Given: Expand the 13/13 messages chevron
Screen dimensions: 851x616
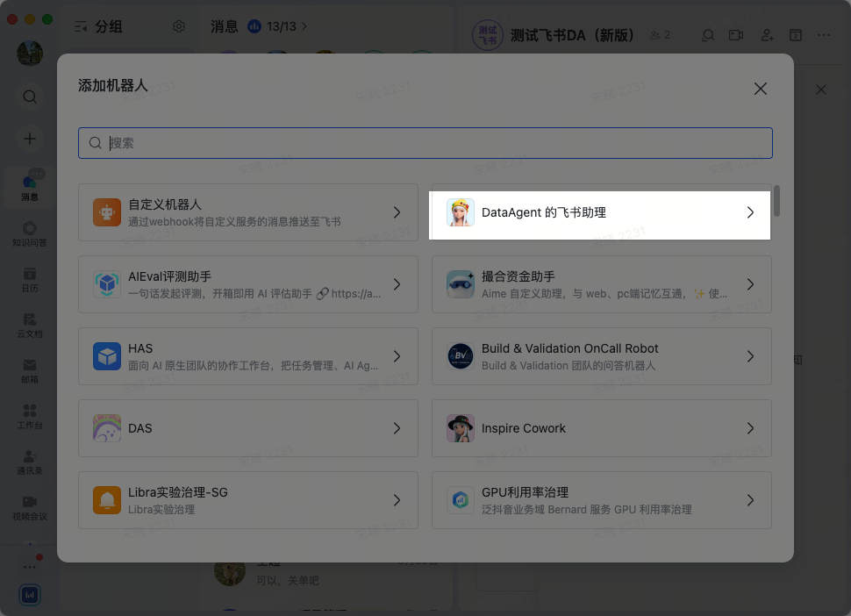Looking at the screenshot, I should (304, 26).
